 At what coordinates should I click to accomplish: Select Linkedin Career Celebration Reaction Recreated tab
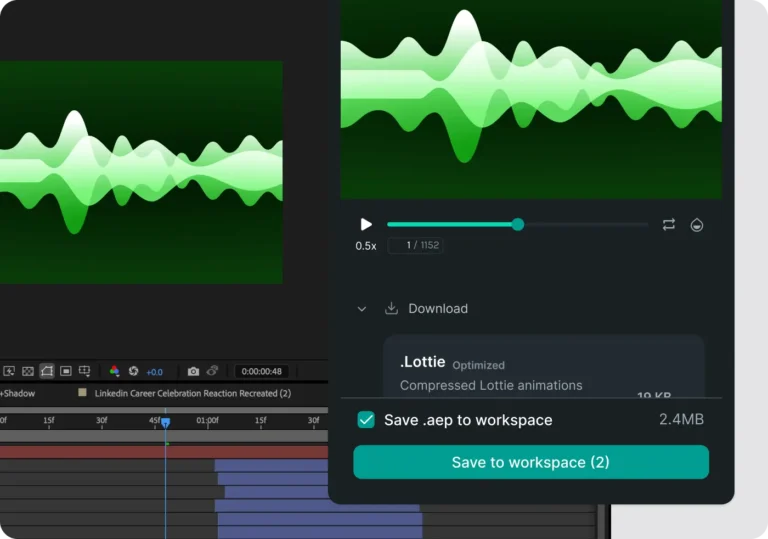[192, 393]
